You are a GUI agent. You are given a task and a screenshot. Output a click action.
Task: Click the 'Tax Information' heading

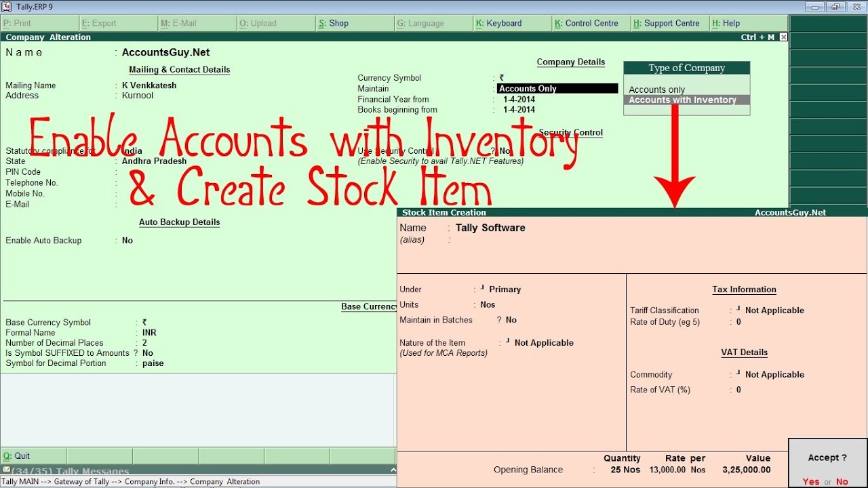744,289
